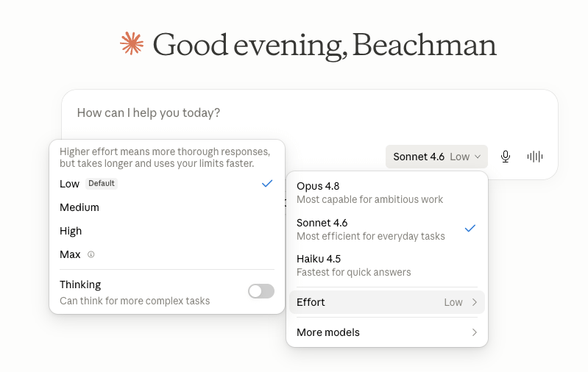This screenshot has height=372, width=588.
Task: Click the info icon next to Max
Action: (91, 255)
